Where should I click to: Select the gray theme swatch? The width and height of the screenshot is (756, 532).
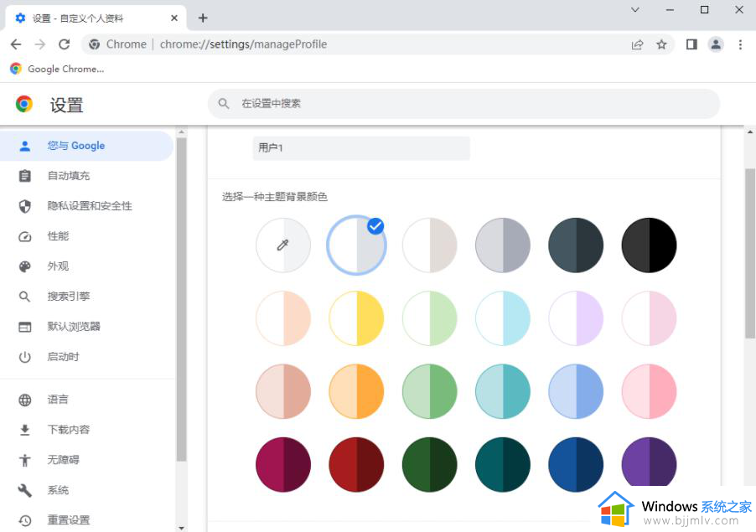tap(503, 245)
